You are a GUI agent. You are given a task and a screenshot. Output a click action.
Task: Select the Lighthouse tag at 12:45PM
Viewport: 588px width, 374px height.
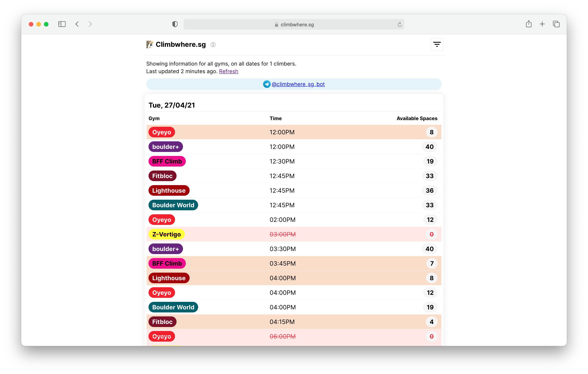coord(169,191)
